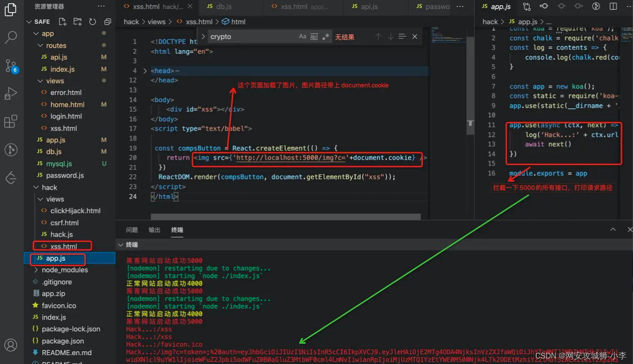
Task: Toggle find in selection button
Action: click(402, 36)
